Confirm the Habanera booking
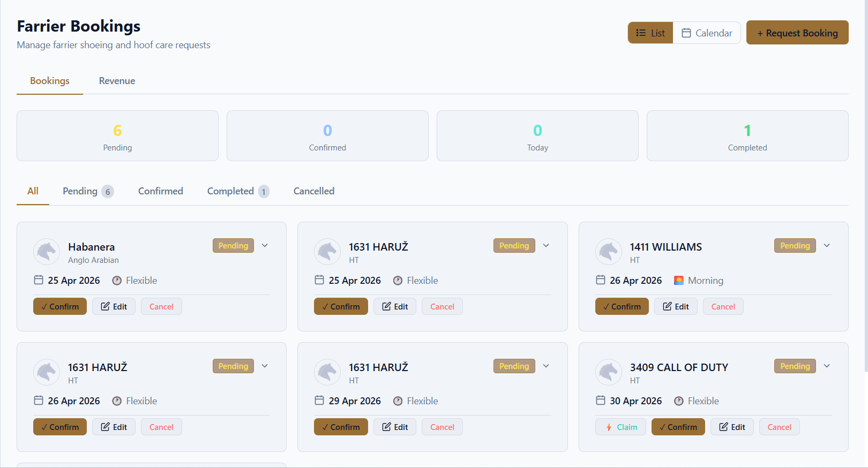 [x=60, y=306]
